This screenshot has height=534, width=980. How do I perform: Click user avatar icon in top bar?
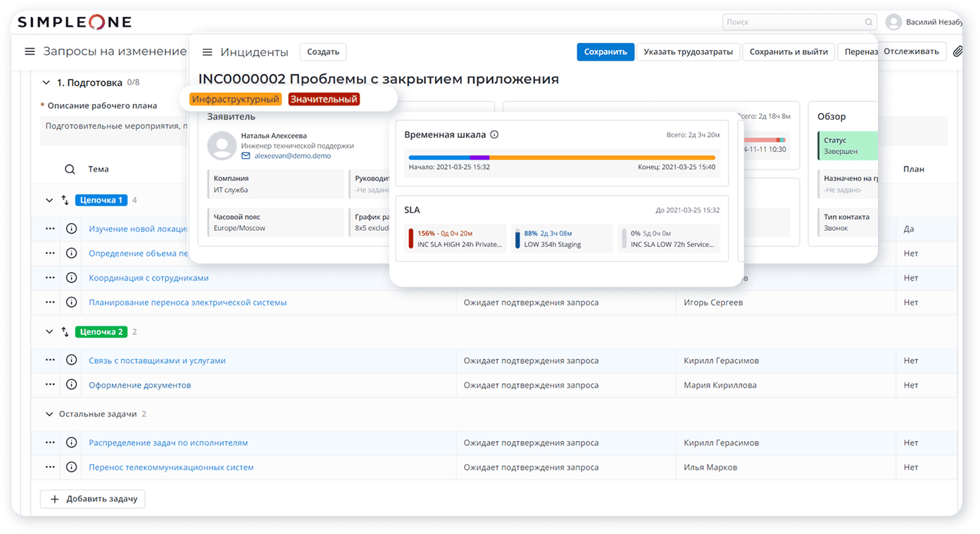[x=893, y=22]
